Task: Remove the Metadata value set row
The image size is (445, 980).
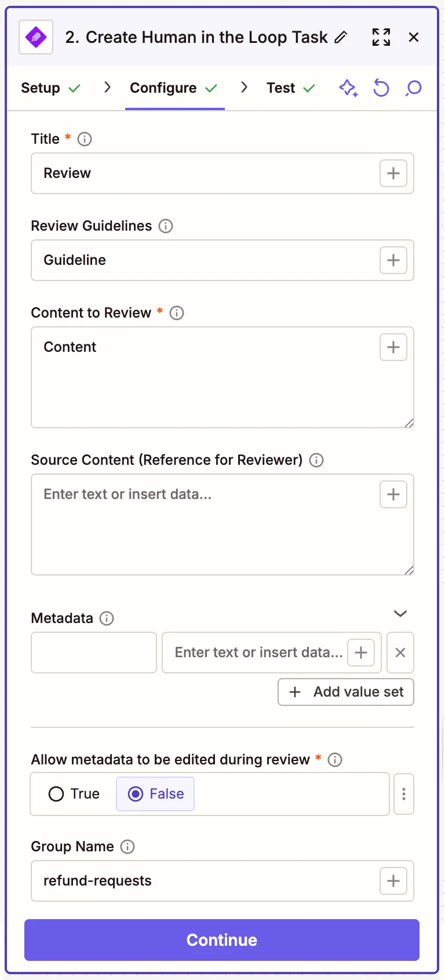Action: pyautogui.click(x=400, y=653)
